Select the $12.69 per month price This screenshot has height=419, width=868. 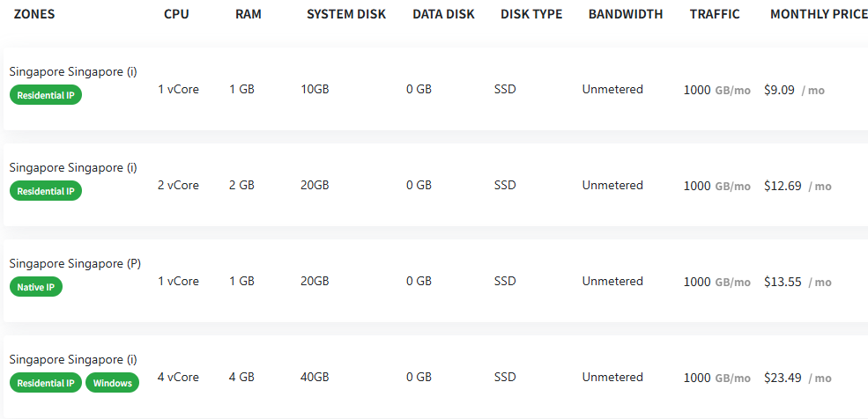tap(783, 186)
